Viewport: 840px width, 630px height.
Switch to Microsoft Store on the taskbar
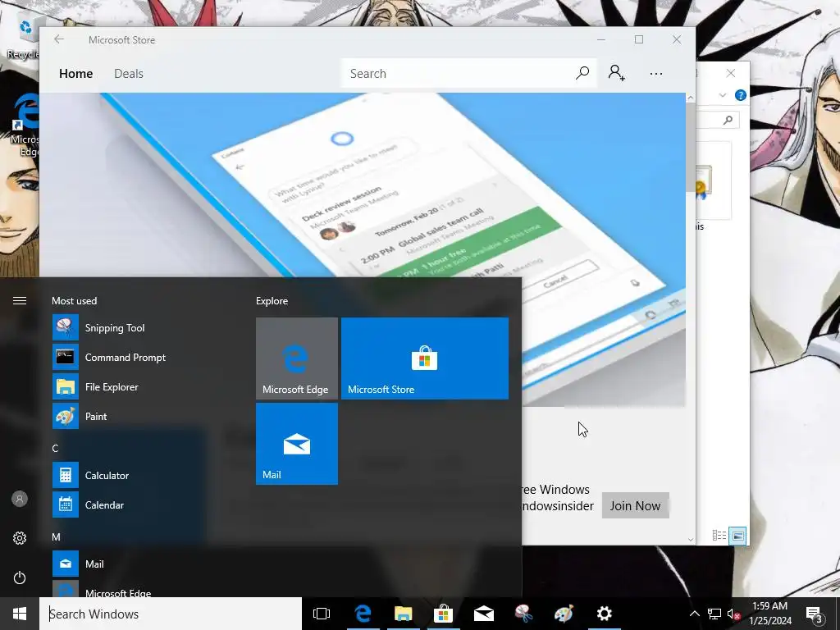(x=443, y=614)
